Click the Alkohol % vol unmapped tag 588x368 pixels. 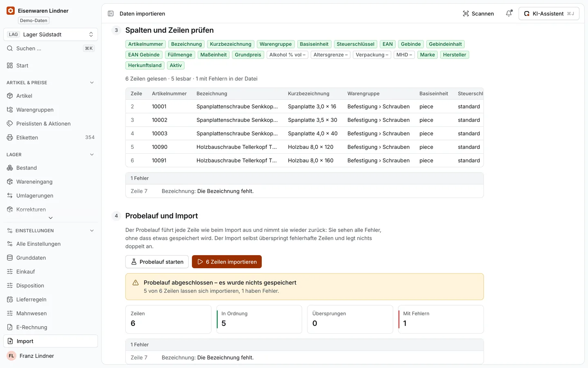point(287,55)
